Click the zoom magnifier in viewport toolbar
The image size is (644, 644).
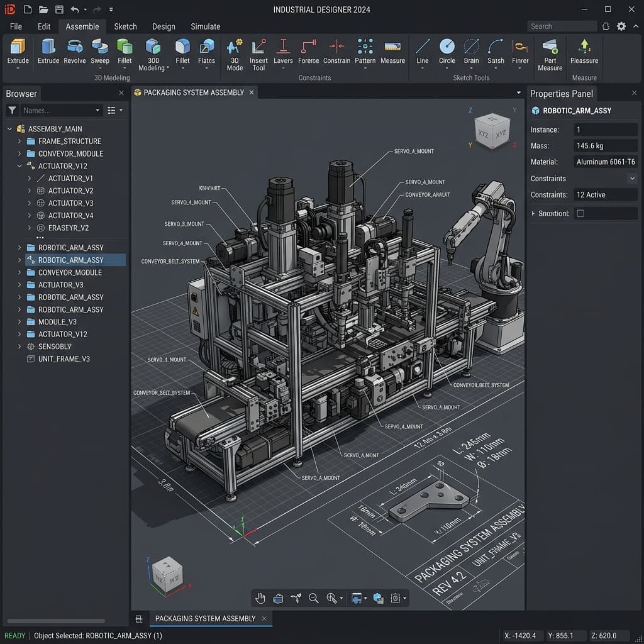pyautogui.click(x=313, y=598)
